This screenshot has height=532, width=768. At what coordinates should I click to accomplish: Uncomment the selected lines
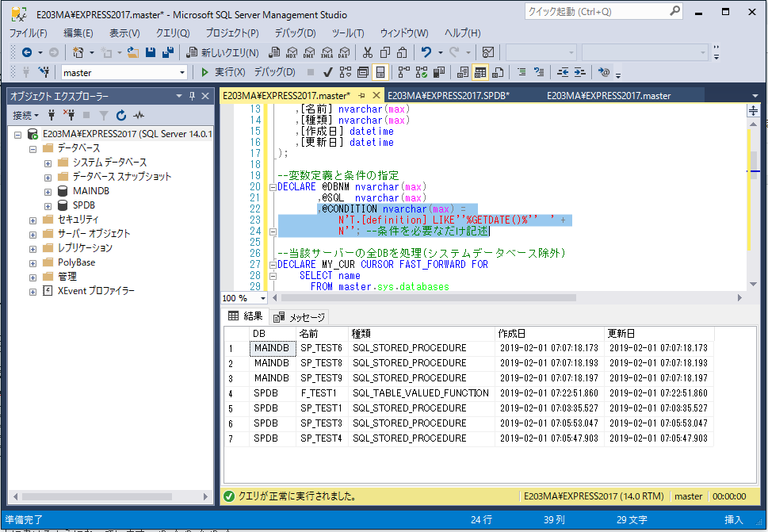(539, 72)
